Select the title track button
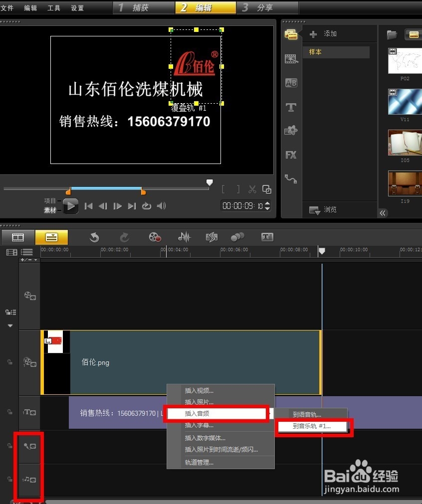Image resolution: width=422 pixels, height=504 pixels. click(29, 412)
